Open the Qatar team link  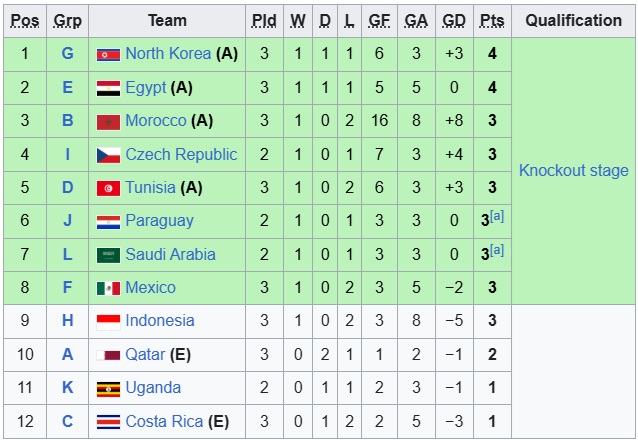point(145,354)
